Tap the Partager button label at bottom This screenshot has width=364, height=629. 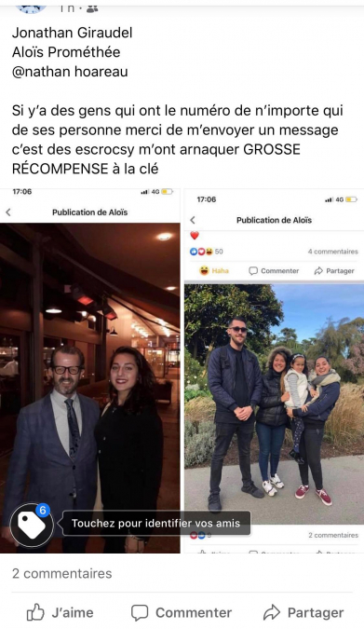click(x=316, y=613)
